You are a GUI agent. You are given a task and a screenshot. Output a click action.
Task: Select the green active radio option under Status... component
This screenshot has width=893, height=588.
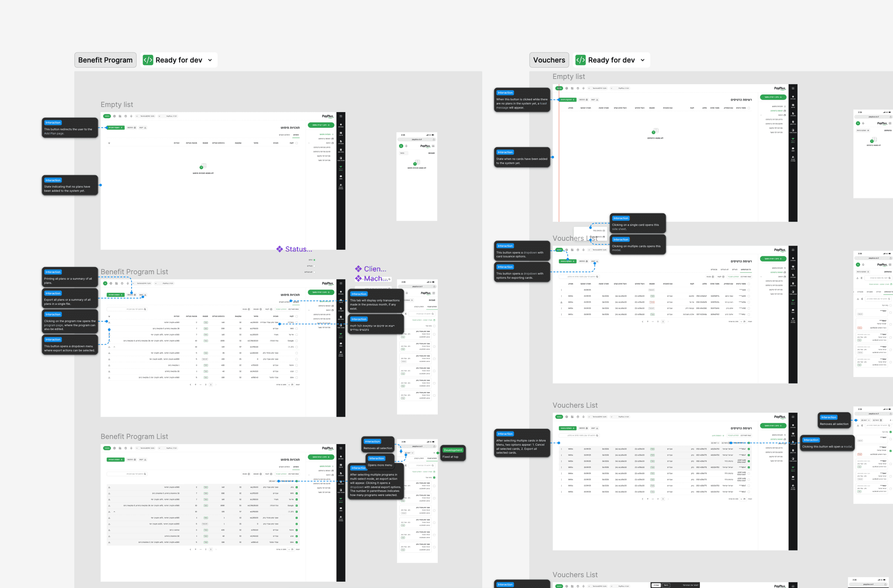(x=314, y=260)
